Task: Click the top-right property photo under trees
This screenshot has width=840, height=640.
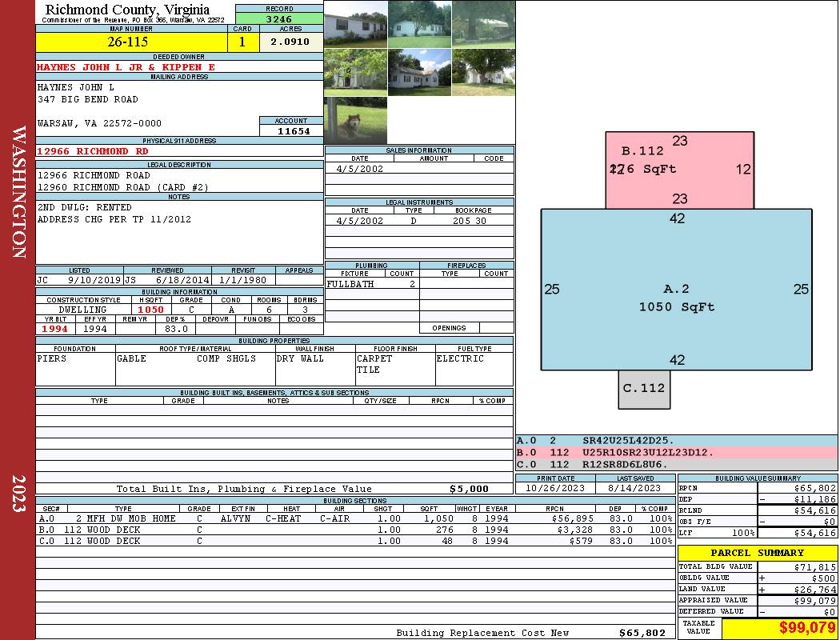Action: (x=483, y=24)
